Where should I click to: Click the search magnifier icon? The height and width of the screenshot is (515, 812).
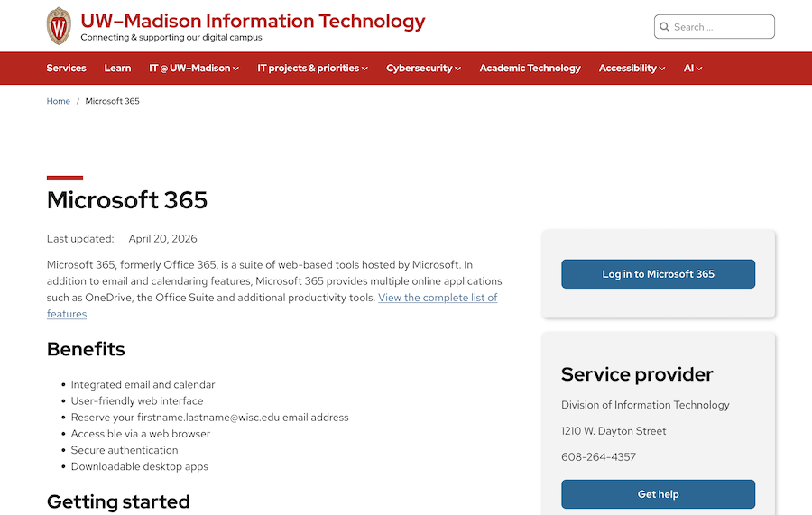tap(664, 27)
